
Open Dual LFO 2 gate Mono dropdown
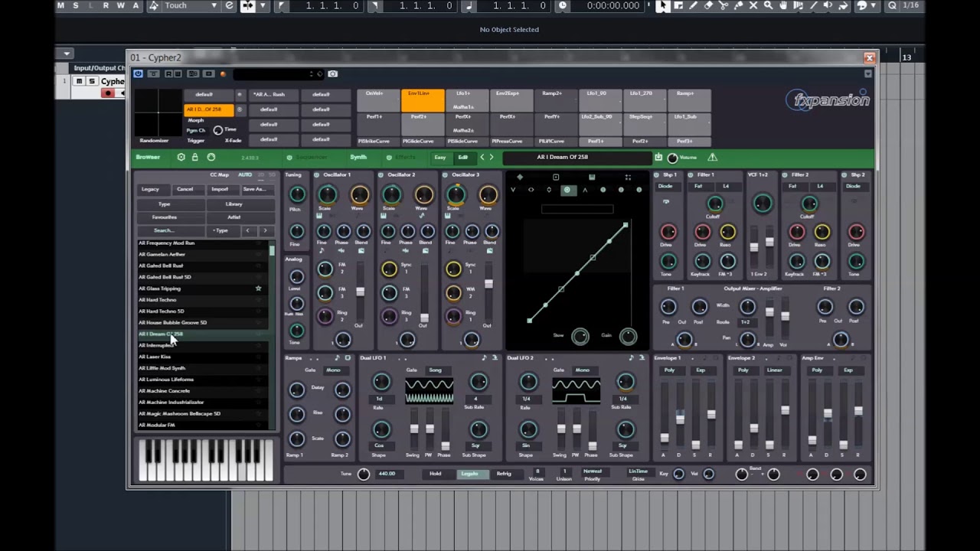pos(582,370)
